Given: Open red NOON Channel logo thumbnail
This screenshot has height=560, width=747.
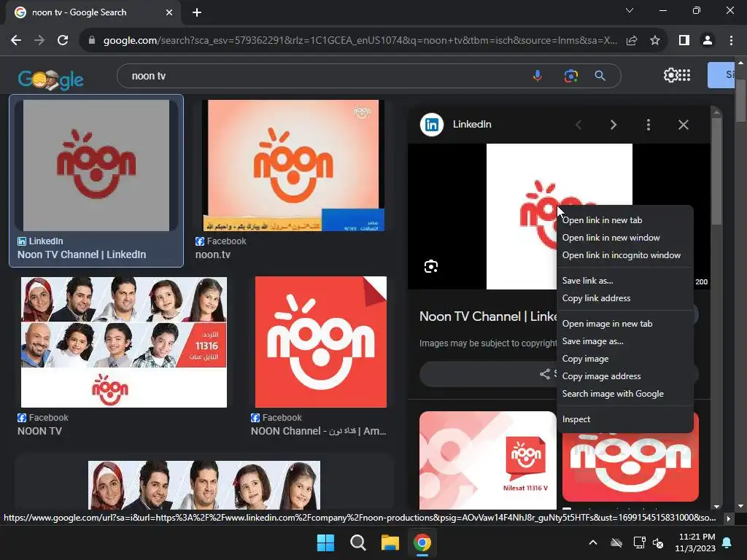Looking at the screenshot, I should 321,342.
